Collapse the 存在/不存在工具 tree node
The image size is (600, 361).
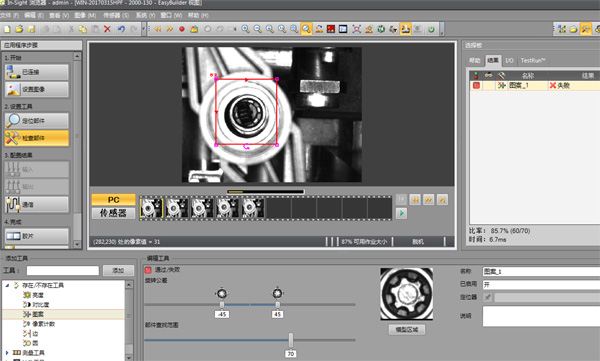(x=7, y=285)
